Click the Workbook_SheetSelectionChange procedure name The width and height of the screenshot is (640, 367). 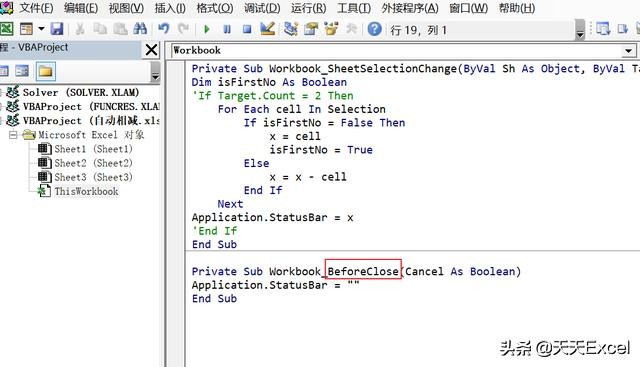click(x=363, y=69)
